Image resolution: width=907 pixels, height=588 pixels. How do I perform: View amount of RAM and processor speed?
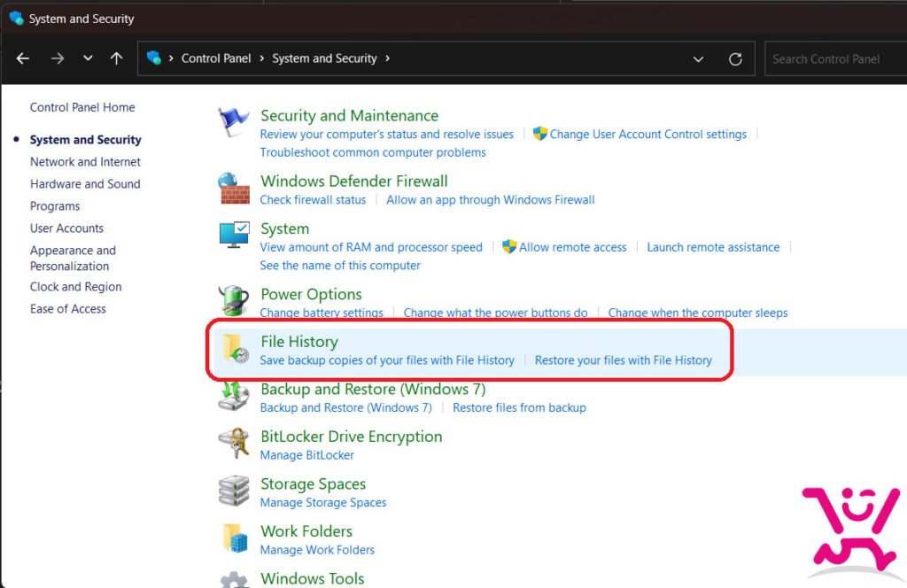click(x=371, y=247)
